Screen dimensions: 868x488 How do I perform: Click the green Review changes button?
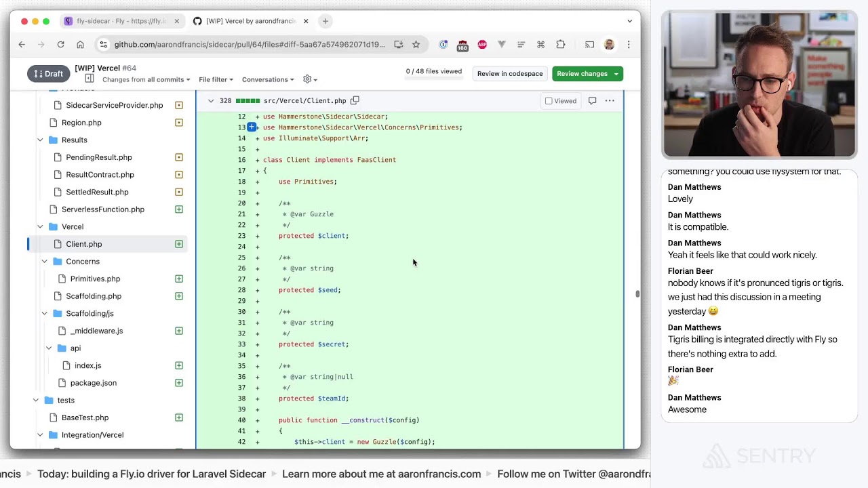coord(582,73)
